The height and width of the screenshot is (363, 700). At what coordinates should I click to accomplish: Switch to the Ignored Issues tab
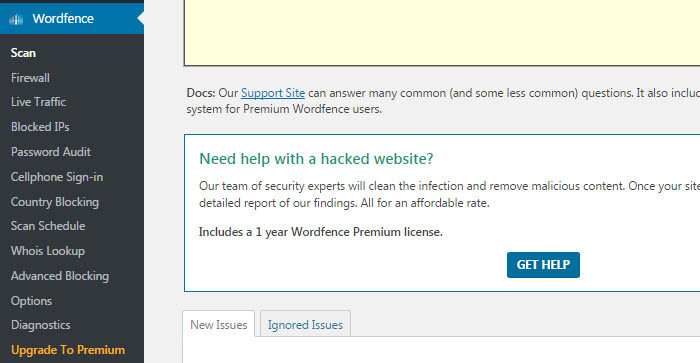(305, 325)
